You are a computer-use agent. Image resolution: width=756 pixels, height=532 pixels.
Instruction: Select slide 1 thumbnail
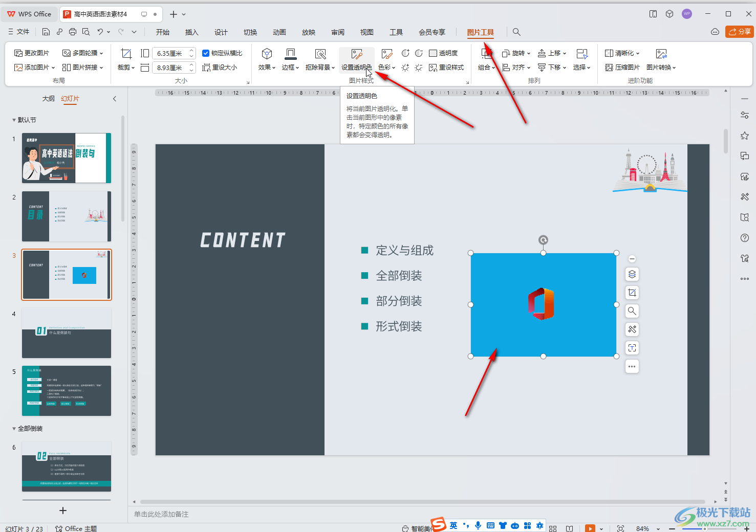coord(67,158)
